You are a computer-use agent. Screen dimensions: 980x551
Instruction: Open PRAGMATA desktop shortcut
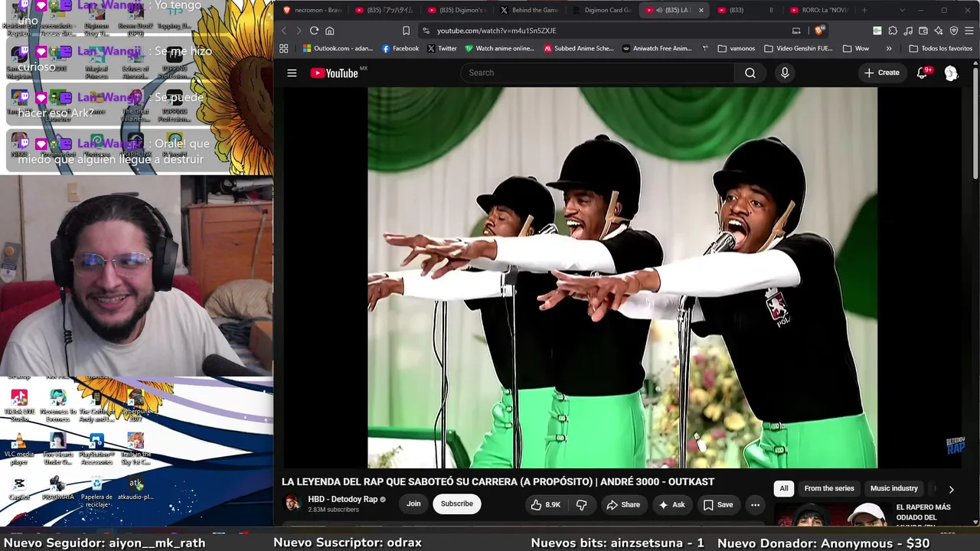pos(57,488)
